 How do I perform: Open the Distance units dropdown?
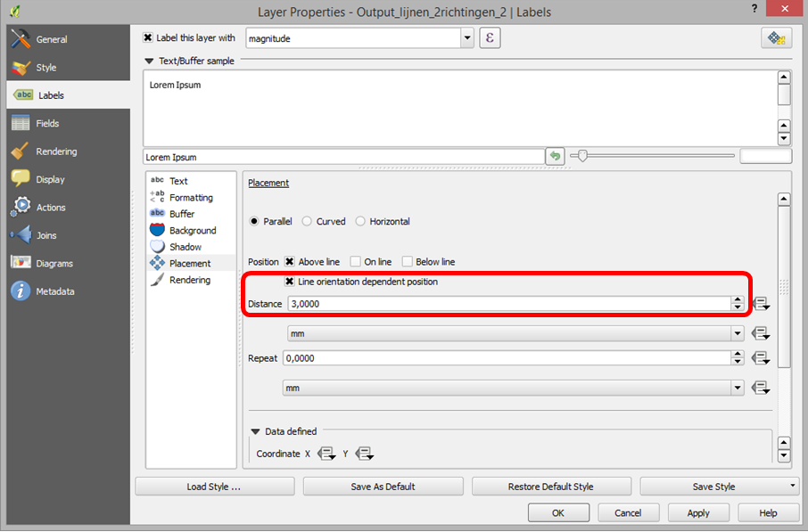[737, 333]
